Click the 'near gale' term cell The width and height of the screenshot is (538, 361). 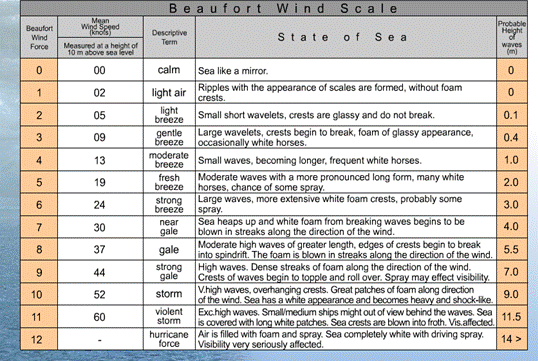click(169, 227)
